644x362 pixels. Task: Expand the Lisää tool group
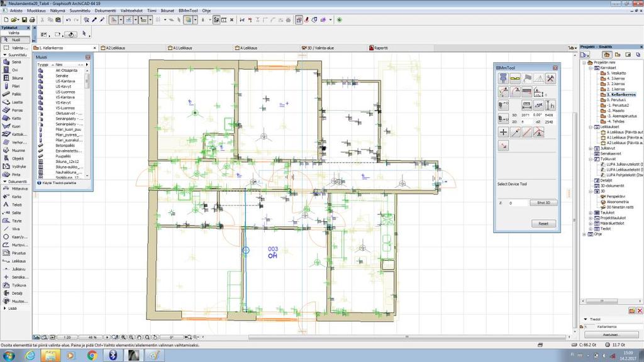[x=4, y=308]
